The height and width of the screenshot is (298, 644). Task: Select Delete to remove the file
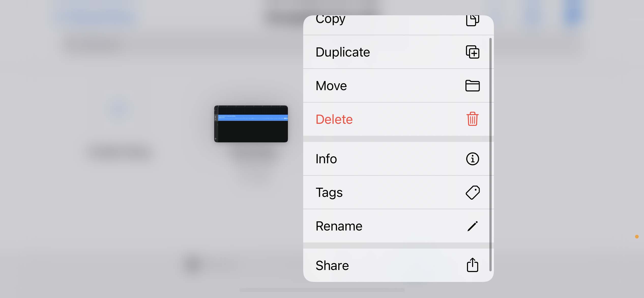pyautogui.click(x=397, y=119)
